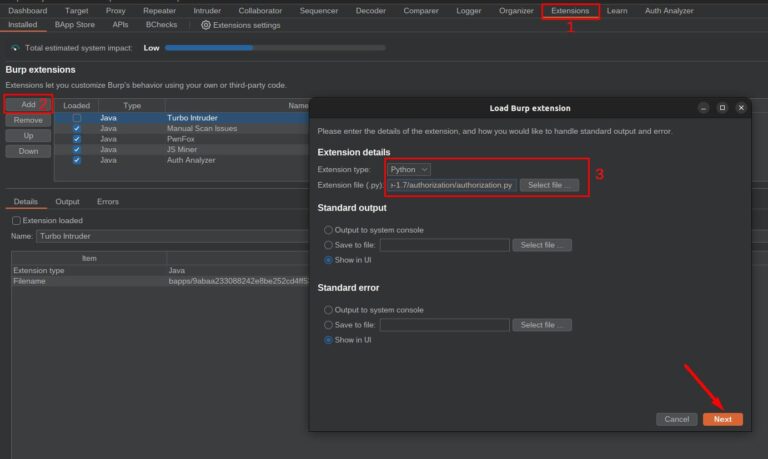Switch to the Auth Analyzer tab
This screenshot has height=459, width=768.
[669, 10]
